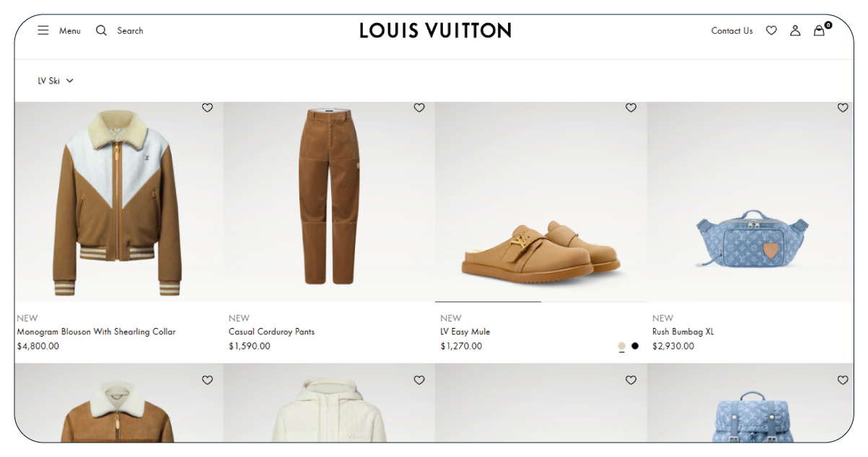This screenshot has width=868, height=457.
Task: Open the account profile icon
Action: [795, 30]
